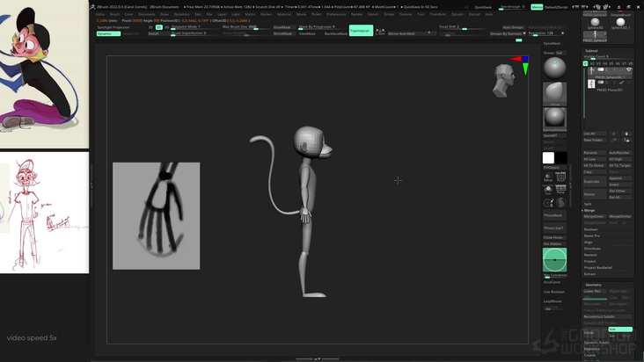Expand the Remesh section
Image resolution: width=644 pixels, height=362 pixels.
[x=590, y=255]
